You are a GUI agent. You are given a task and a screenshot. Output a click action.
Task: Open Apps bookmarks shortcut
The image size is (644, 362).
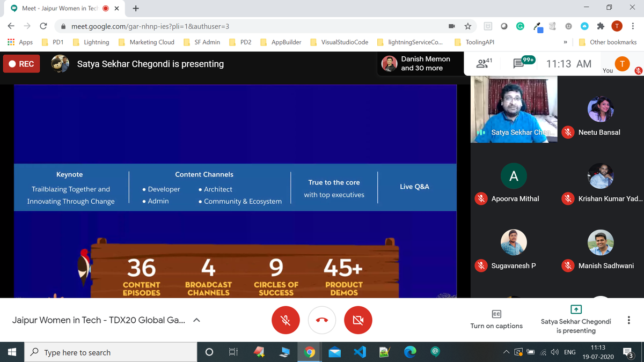[20, 42]
